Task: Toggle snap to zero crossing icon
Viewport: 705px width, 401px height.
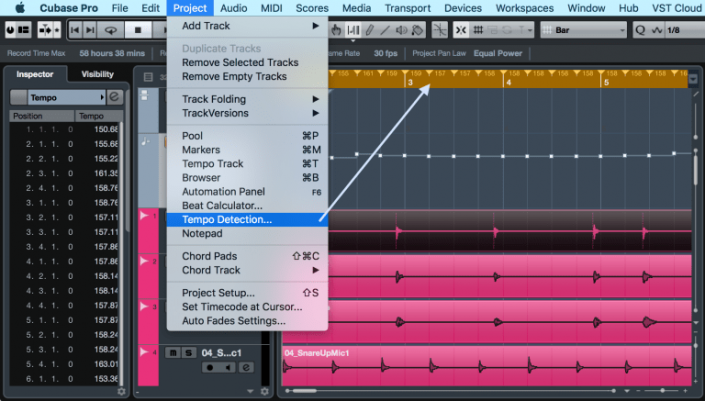Action: point(440,30)
